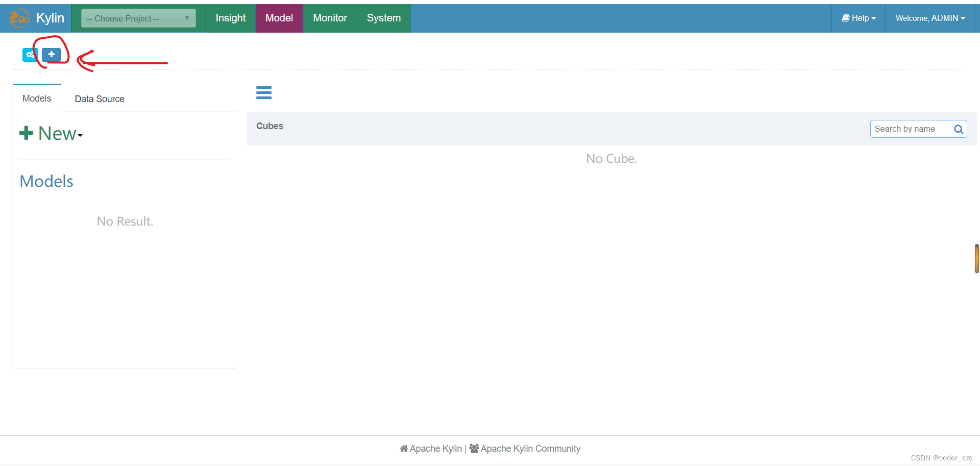
Task: Open the Welcome, ADMIN user menu
Action: point(930,18)
